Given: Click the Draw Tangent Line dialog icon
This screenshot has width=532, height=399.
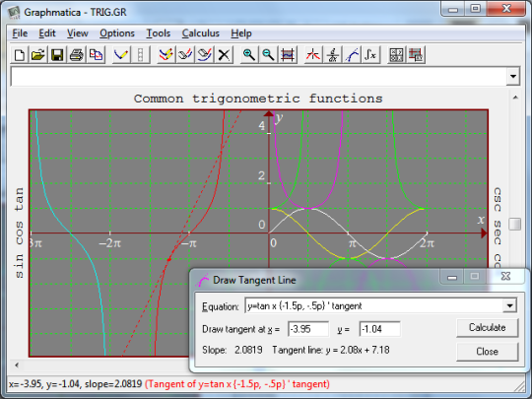Looking at the screenshot, I should [203, 280].
